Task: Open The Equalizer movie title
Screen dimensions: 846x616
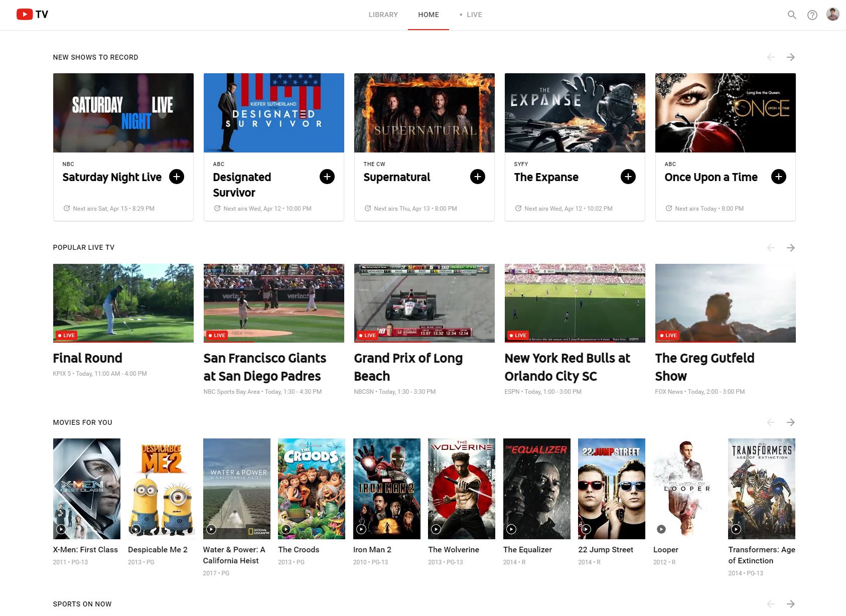Action: [527, 550]
